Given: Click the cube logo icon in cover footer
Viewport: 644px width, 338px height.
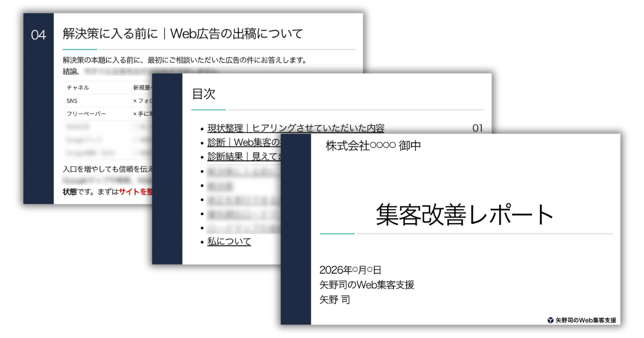Looking at the screenshot, I should (x=550, y=320).
